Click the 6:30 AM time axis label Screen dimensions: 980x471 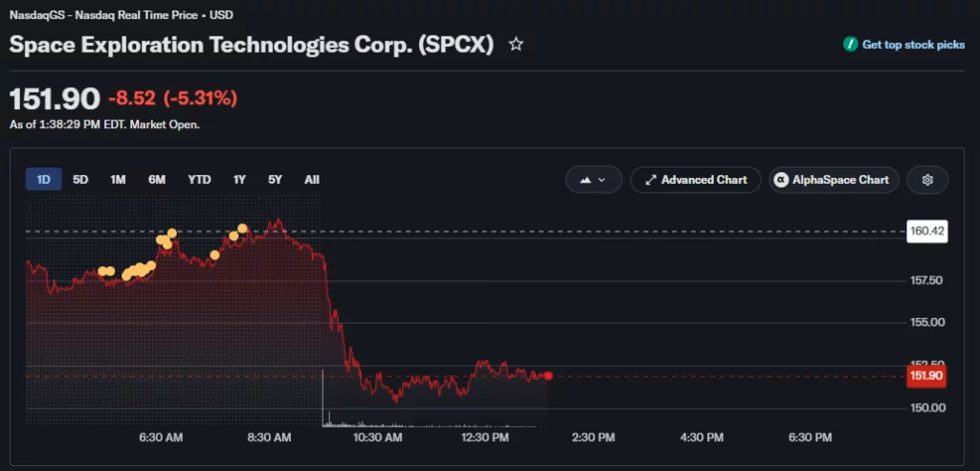[x=161, y=437]
